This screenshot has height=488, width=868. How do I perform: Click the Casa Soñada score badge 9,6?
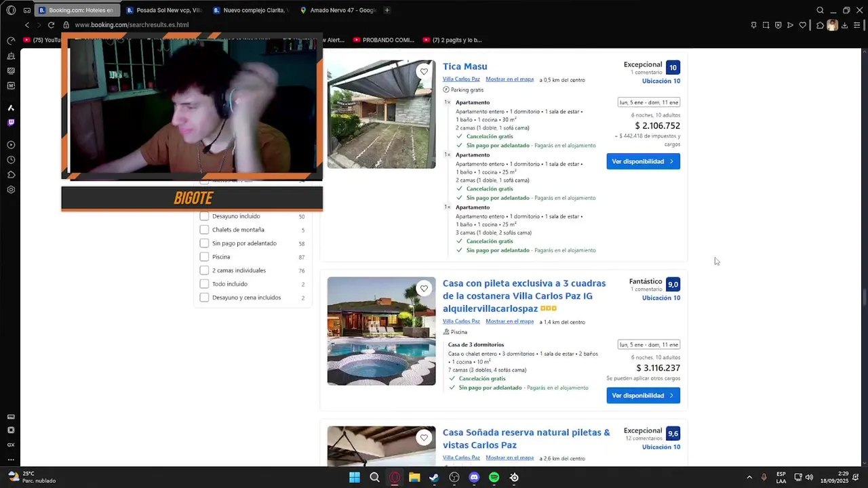coord(673,434)
